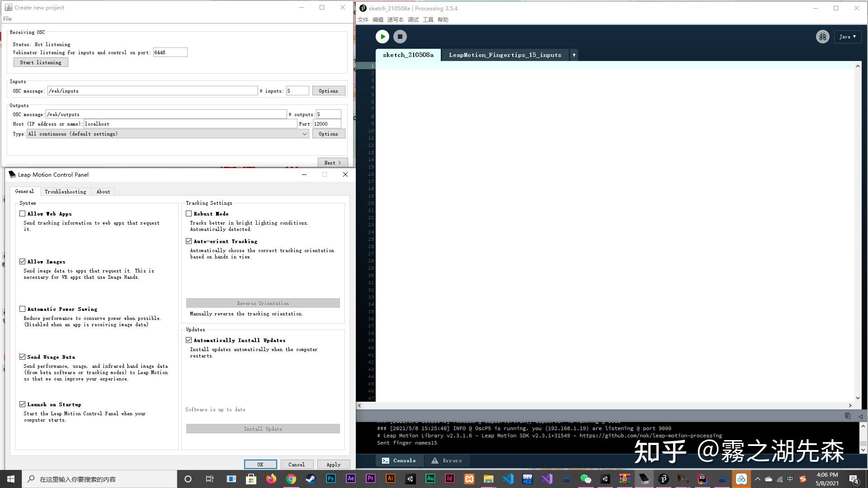Toggle Robust Mode tracking setting
Screen dimensions: 868x488
click(189, 214)
